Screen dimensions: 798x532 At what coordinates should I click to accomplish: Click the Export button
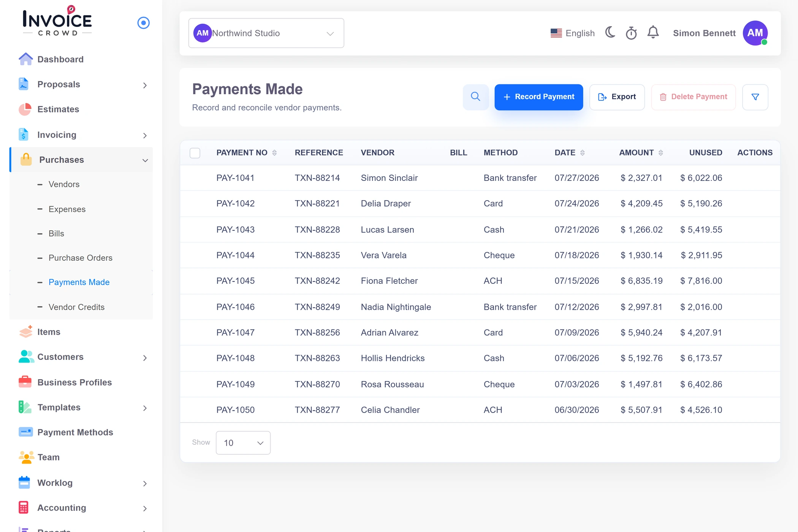click(617, 97)
